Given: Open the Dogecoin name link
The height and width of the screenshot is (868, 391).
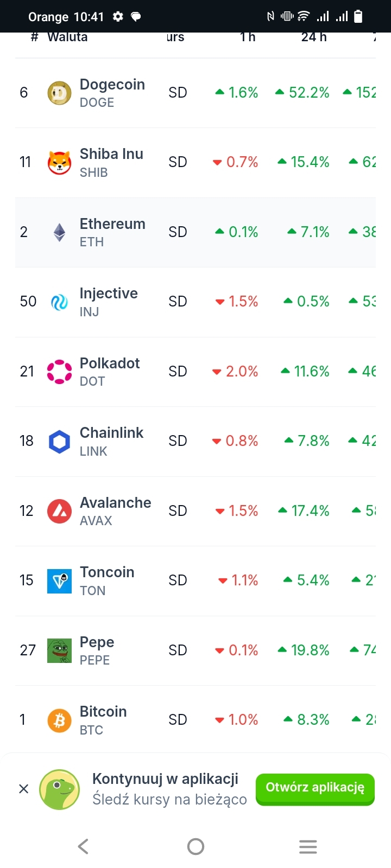Looking at the screenshot, I should (112, 85).
